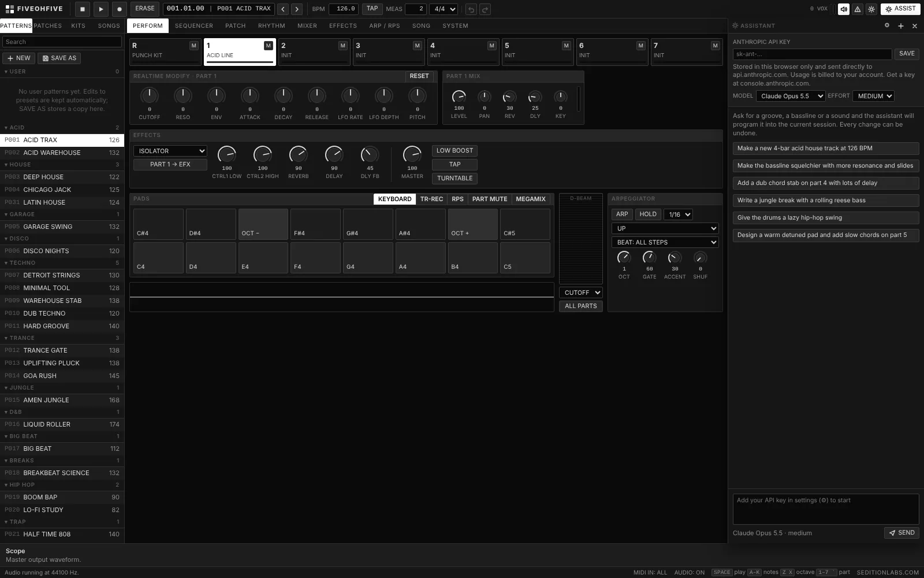Screen dimensions: 924x578
Task: Switch to the MIXER tab
Action: [x=307, y=26]
